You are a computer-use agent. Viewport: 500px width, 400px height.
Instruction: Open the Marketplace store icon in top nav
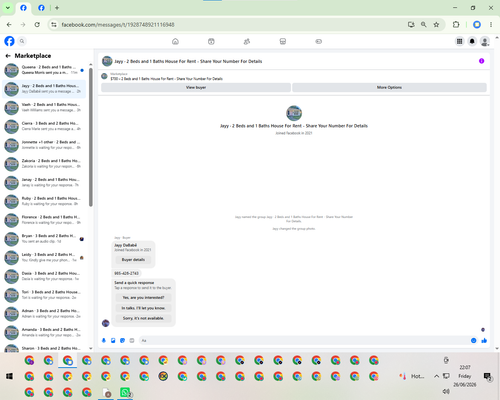[283, 41]
